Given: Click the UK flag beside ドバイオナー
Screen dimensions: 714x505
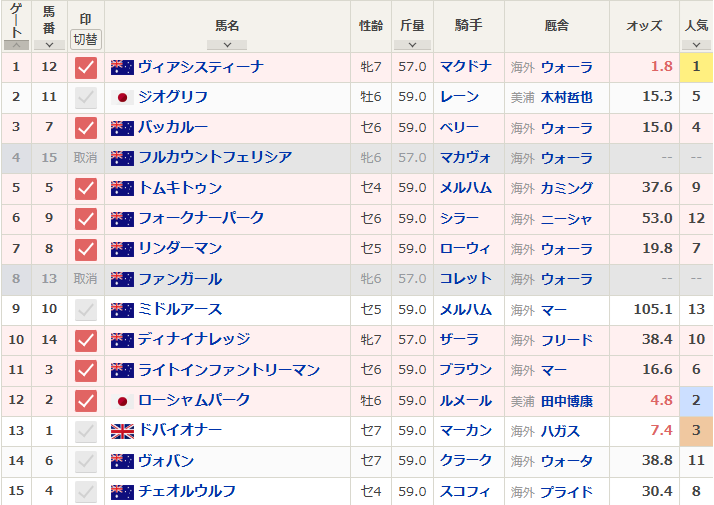Looking at the screenshot, I should [122, 431].
